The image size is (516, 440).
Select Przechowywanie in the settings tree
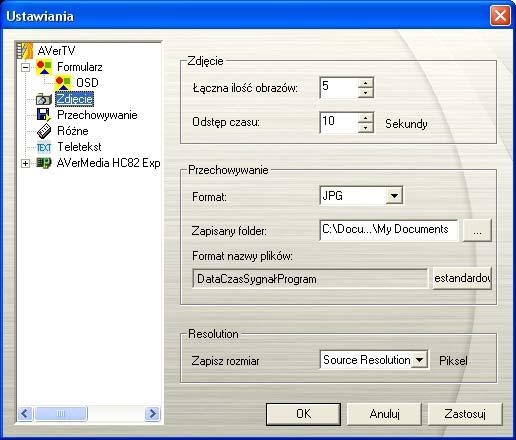[97, 115]
